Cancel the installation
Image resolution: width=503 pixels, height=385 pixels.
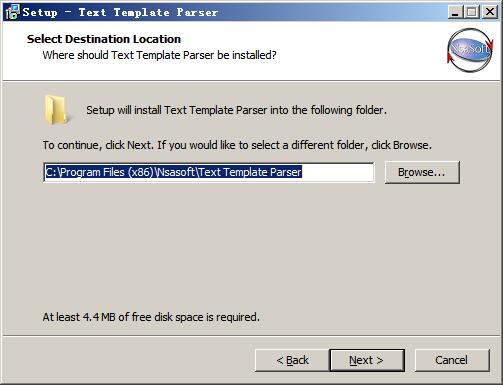click(452, 360)
